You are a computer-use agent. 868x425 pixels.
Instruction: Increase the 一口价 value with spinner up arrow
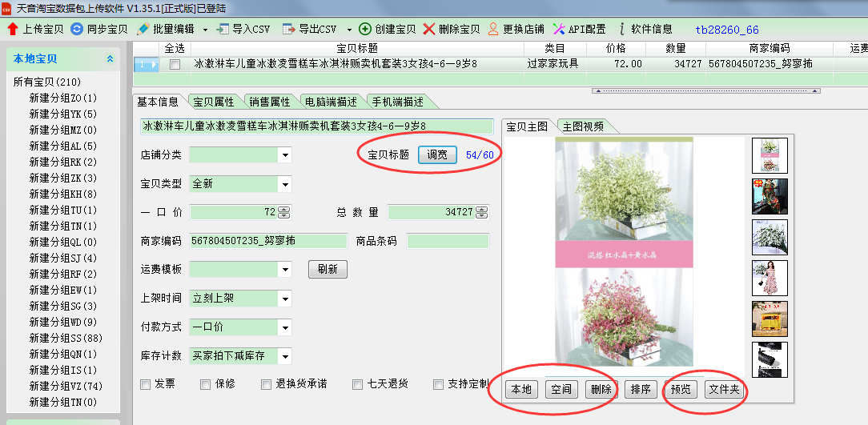point(283,210)
